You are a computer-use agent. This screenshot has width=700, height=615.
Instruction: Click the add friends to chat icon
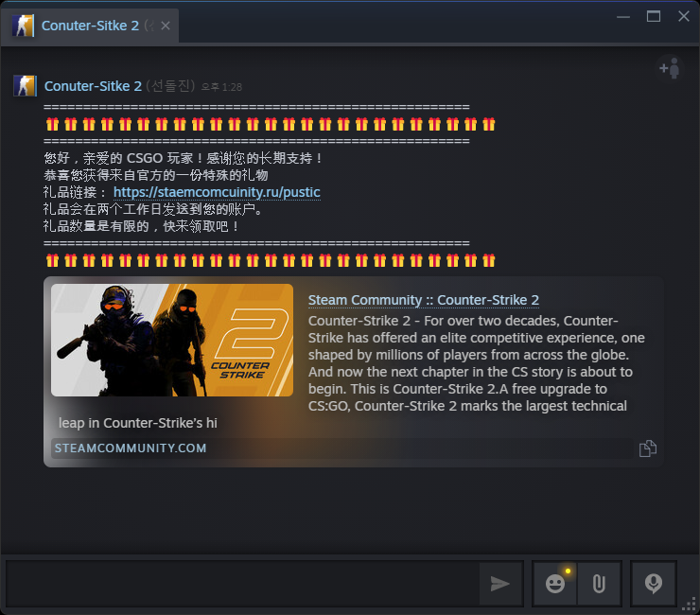coord(670,68)
